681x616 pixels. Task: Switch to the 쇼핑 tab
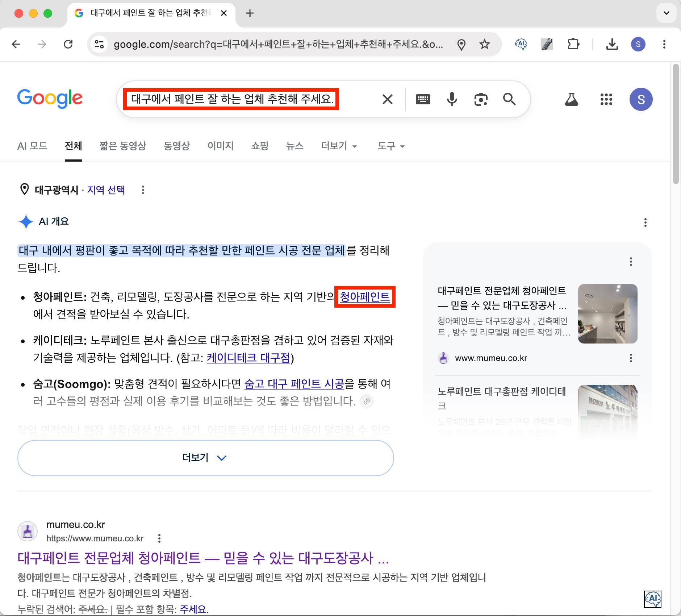(260, 146)
